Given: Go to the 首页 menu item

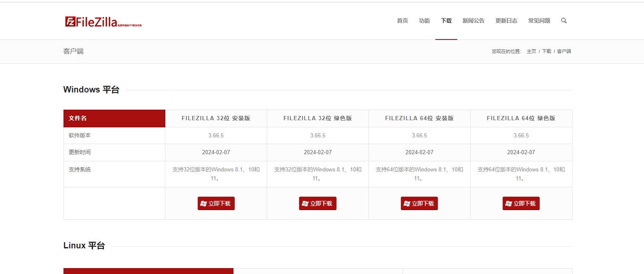Looking at the screenshot, I should [403, 21].
